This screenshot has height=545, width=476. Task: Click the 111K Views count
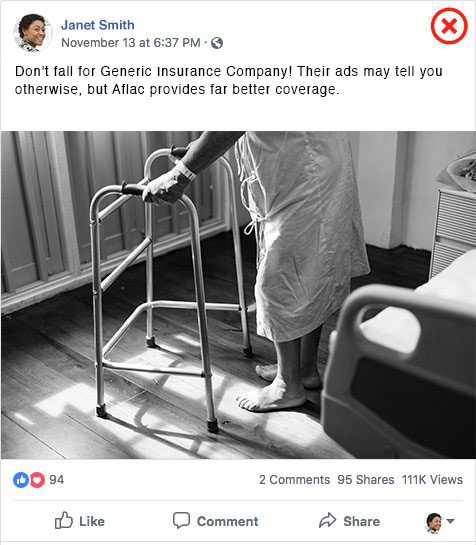[x=432, y=480]
